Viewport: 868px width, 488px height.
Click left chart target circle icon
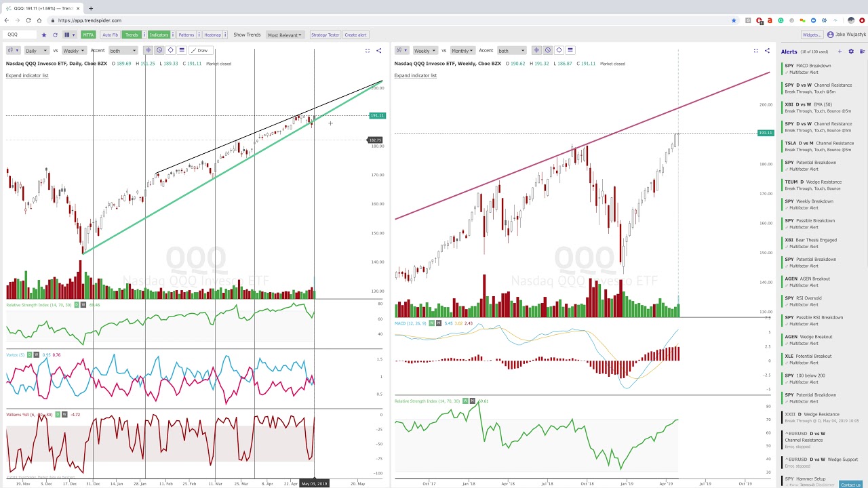(x=170, y=50)
